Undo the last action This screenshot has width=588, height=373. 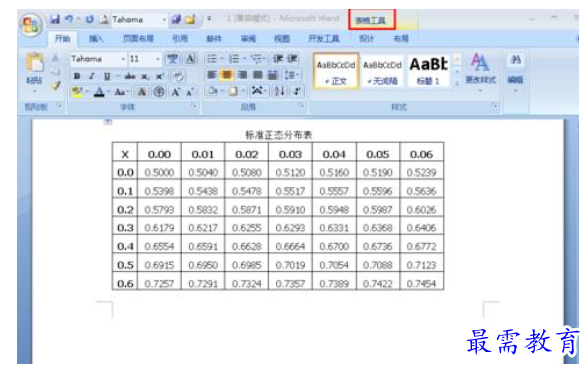coord(69,19)
